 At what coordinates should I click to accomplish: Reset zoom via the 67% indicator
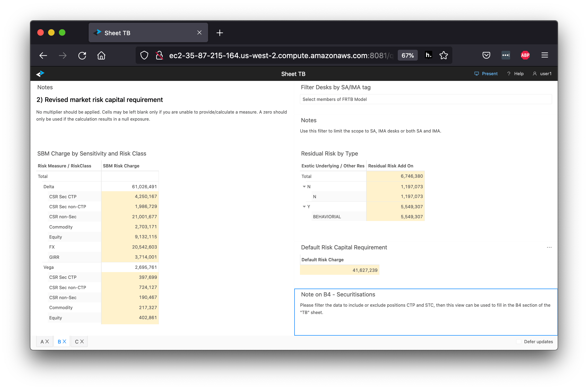(x=407, y=55)
